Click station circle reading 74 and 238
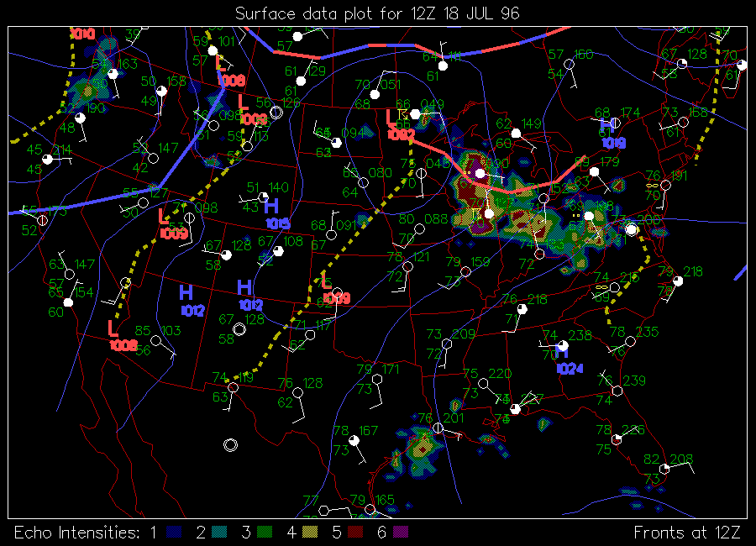Image resolution: width=756 pixels, height=546 pixels. (x=563, y=345)
